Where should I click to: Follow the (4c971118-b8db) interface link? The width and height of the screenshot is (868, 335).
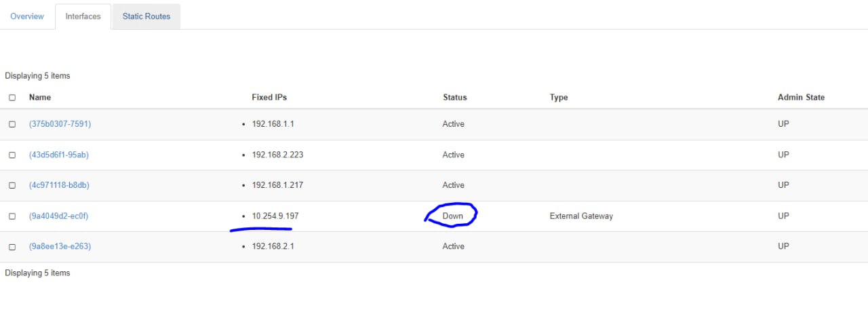pos(59,185)
